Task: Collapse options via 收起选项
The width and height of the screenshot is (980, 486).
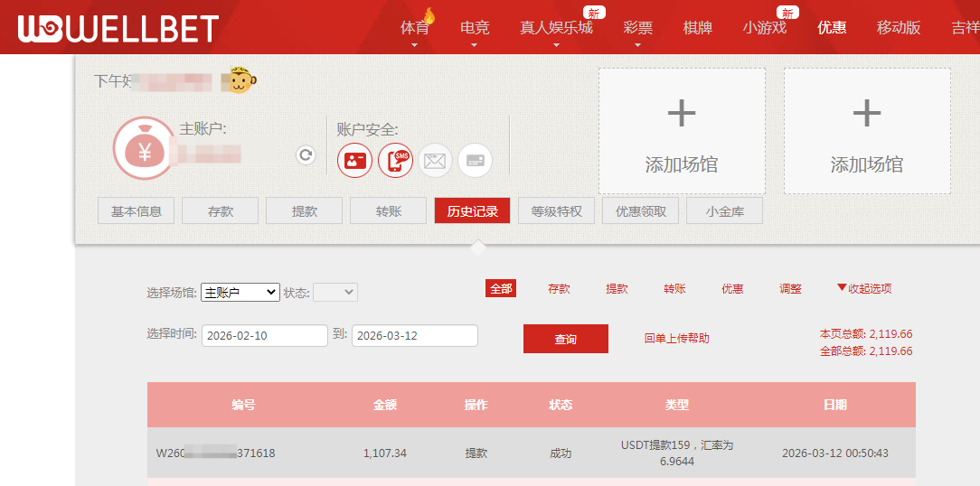Action: 864,289
